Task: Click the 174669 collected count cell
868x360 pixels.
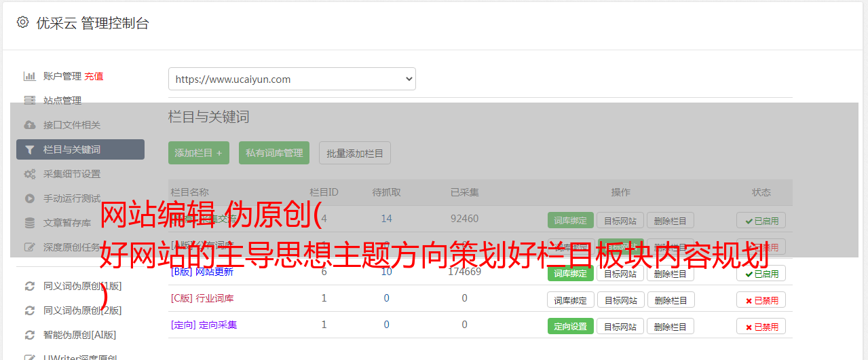Action: click(x=464, y=272)
